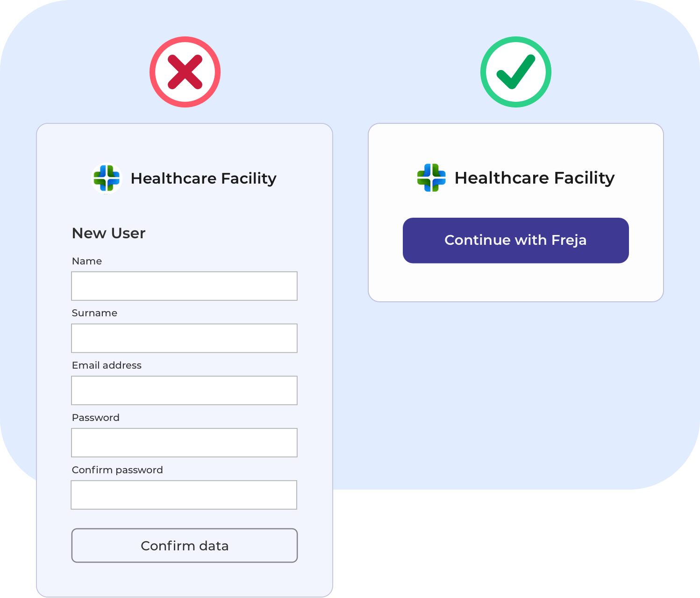
Task: Focus the Surname input field
Action: coord(184,338)
